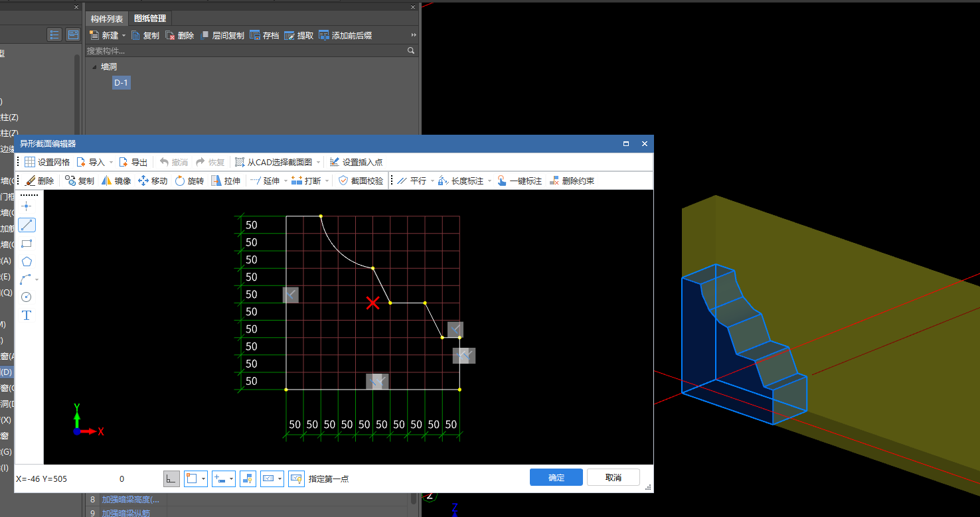The width and height of the screenshot is (980, 517).
Task: Click 提取 extract in component list toolbar
Action: tap(299, 35)
